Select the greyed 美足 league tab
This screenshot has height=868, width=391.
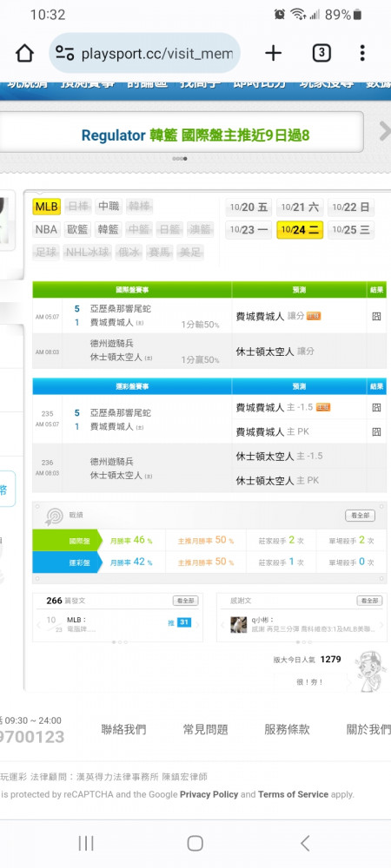point(190,253)
